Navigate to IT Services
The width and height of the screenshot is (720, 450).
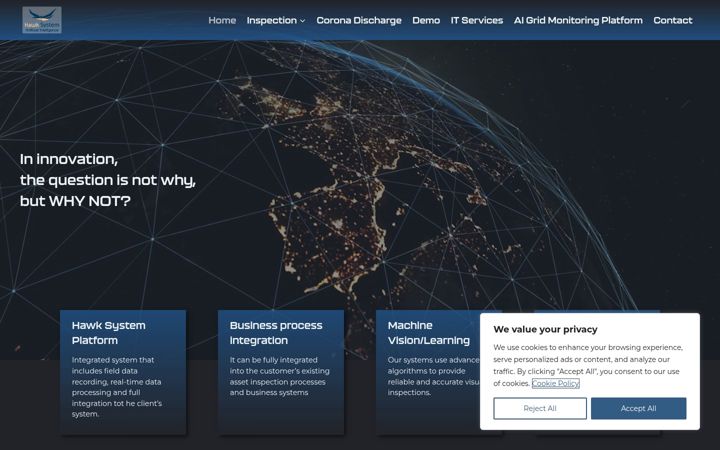[x=477, y=20]
